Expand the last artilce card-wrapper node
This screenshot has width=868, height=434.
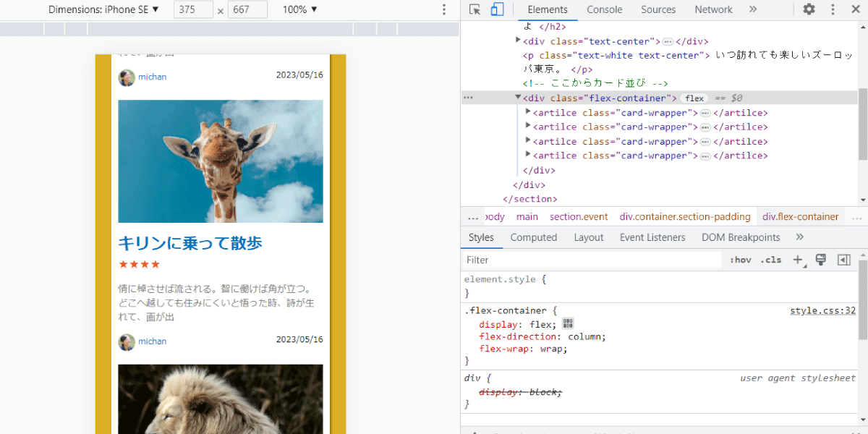(x=528, y=154)
